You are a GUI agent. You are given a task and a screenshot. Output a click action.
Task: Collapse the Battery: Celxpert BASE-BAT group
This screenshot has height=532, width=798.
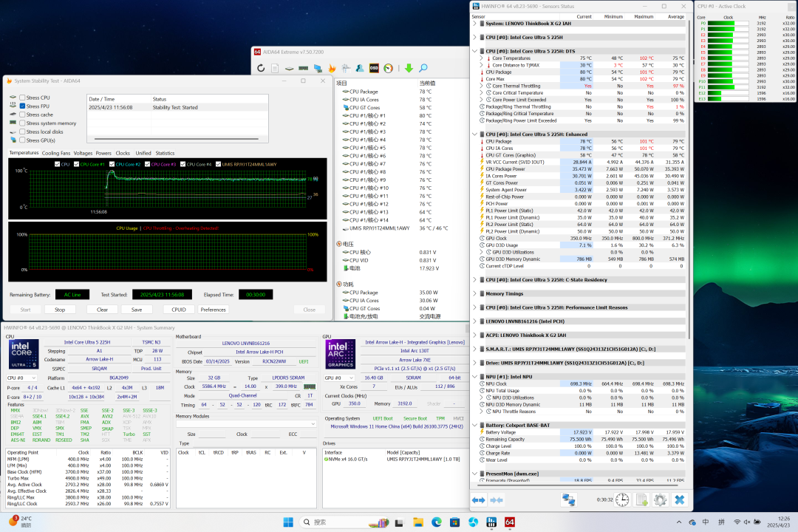(475, 425)
